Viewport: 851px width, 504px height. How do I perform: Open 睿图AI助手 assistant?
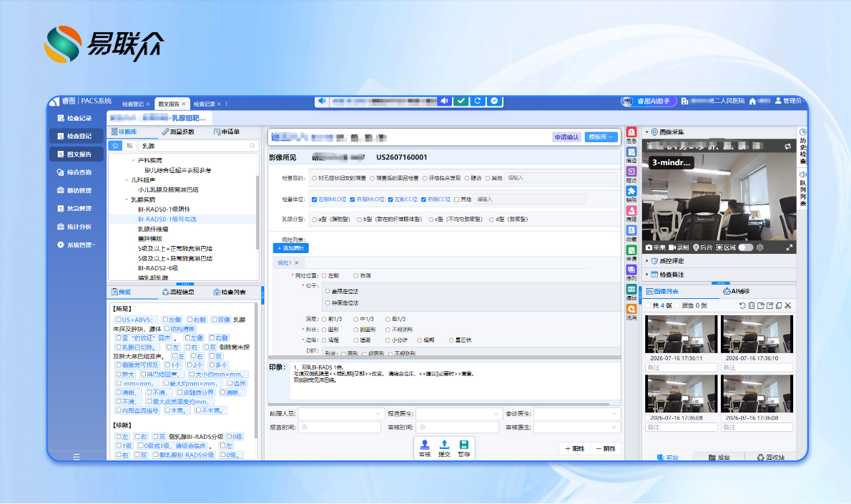[648, 101]
